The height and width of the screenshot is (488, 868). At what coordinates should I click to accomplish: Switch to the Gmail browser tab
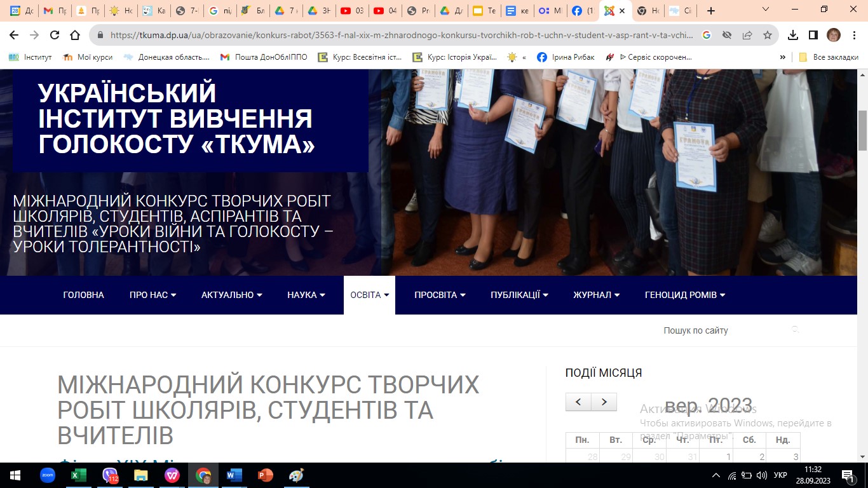[55, 11]
